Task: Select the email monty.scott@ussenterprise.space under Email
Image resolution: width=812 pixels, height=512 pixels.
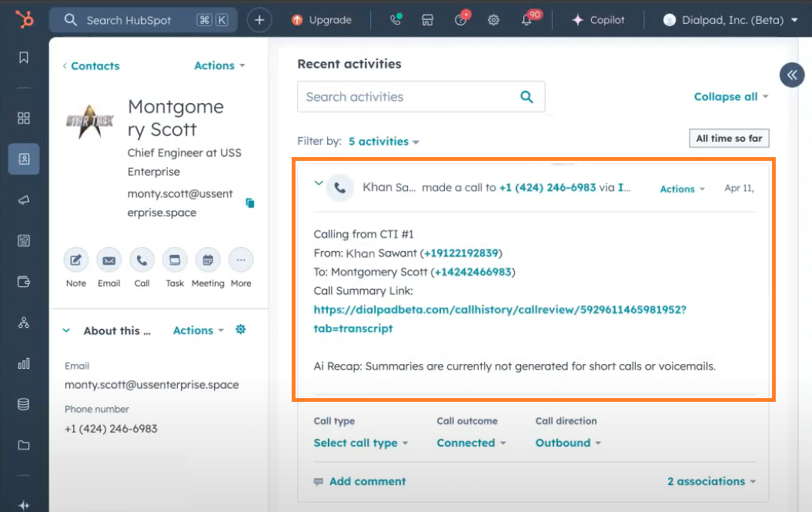Action: tap(152, 385)
